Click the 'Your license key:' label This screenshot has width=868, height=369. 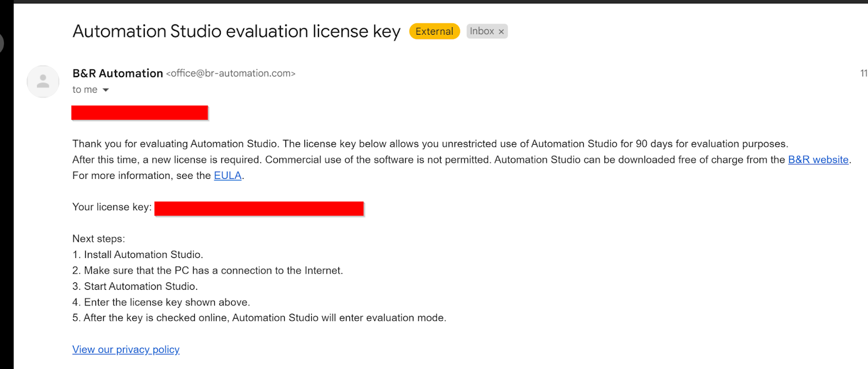point(112,207)
